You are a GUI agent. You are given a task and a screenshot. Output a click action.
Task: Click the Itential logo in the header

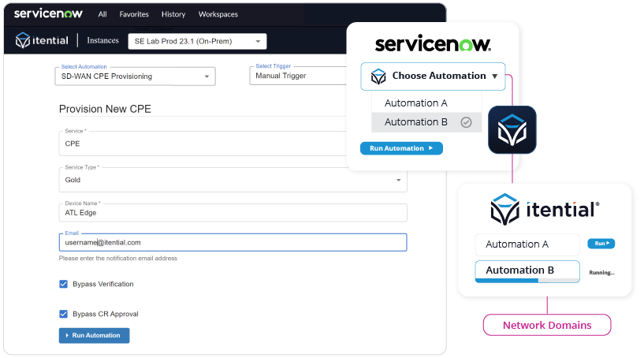click(x=41, y=40)
